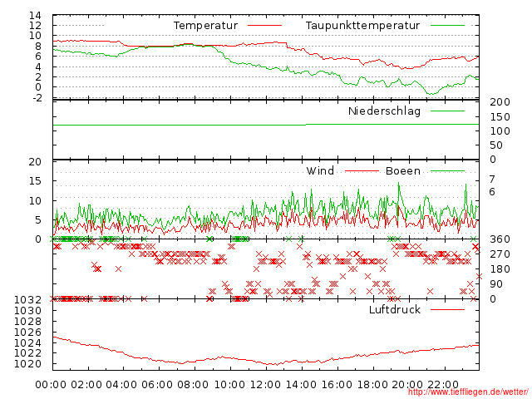532x399 pixels.
Task: Click the green Taupunkttemperatur legend line sample
Action: pyautogui.click(x=447, y=26)
